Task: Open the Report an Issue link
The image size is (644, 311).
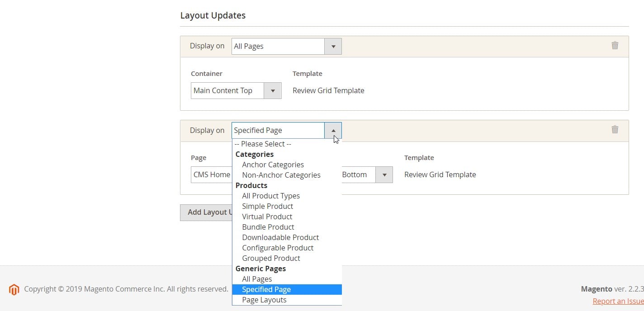Action: tap(618, 301)
